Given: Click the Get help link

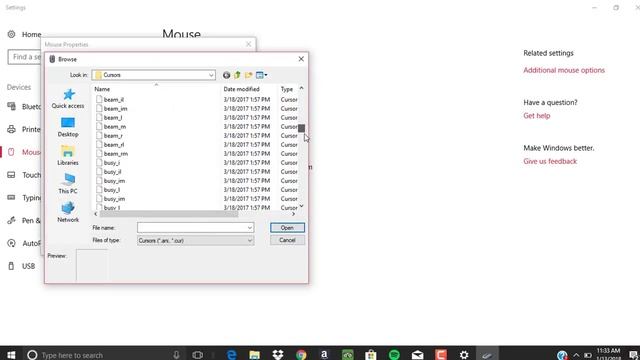Looking at the screenshot, I should 537,116.
